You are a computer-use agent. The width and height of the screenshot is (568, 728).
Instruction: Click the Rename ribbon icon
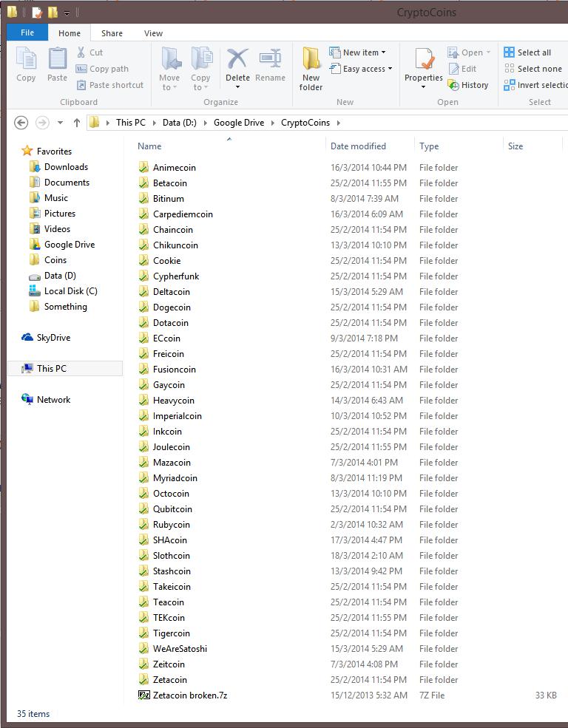(x=270, y=59)
